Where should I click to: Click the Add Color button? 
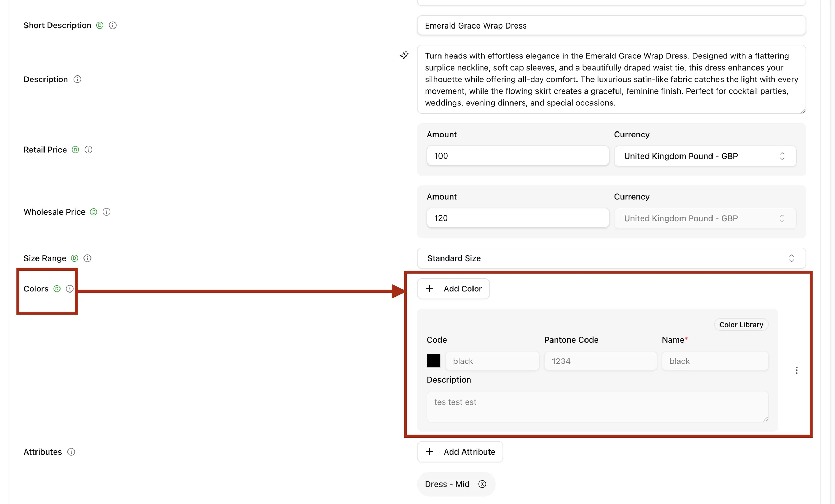(x=453, y=289)
